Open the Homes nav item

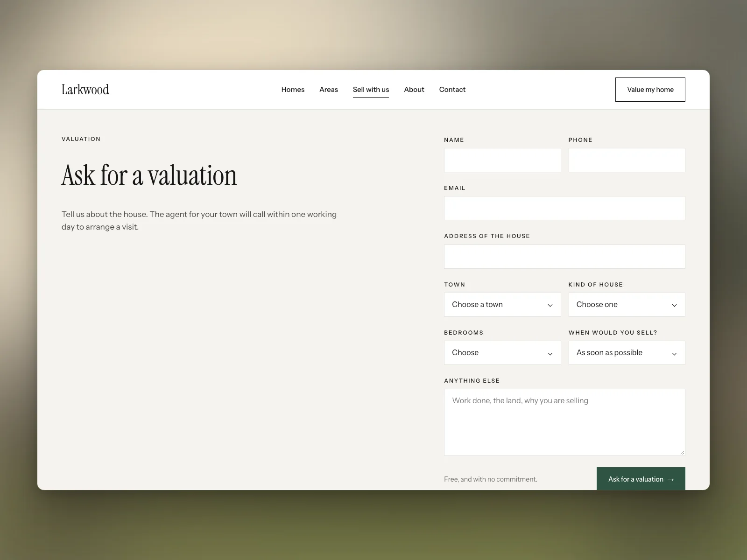coord(293,90)
